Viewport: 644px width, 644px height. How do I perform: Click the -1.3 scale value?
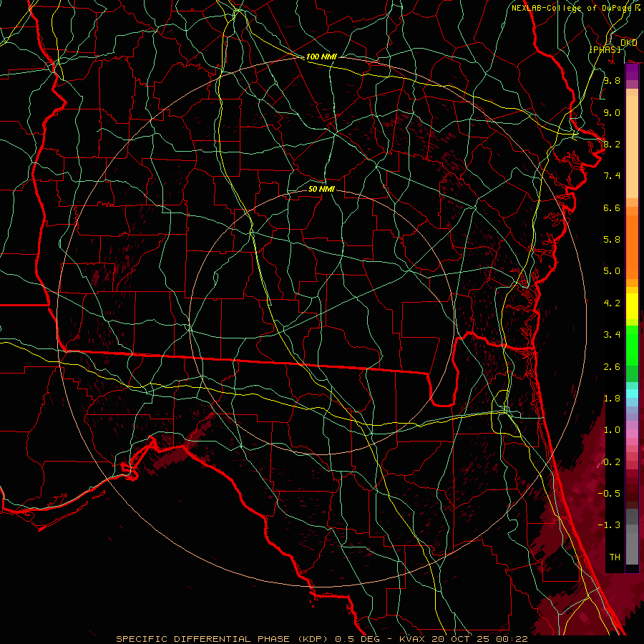point(609,525)
